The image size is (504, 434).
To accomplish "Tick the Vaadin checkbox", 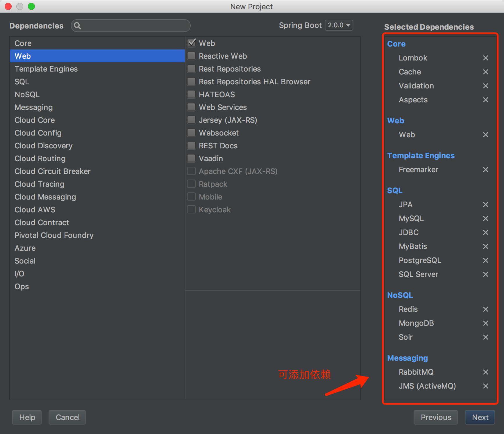I will coord(192,158).
